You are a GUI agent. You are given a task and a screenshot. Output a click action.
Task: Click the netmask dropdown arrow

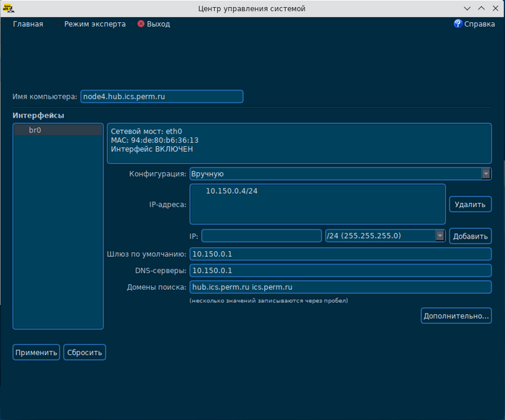pyautogui.click(x=440, y=236)
